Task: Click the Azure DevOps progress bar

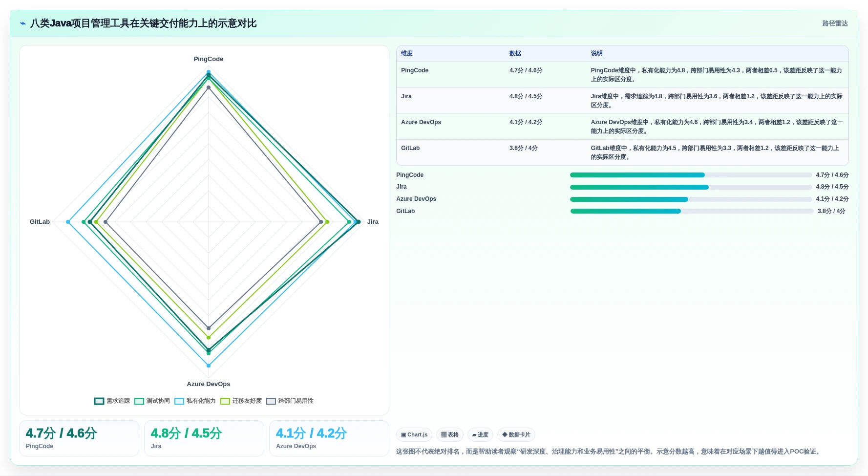Action: [691, 199]
